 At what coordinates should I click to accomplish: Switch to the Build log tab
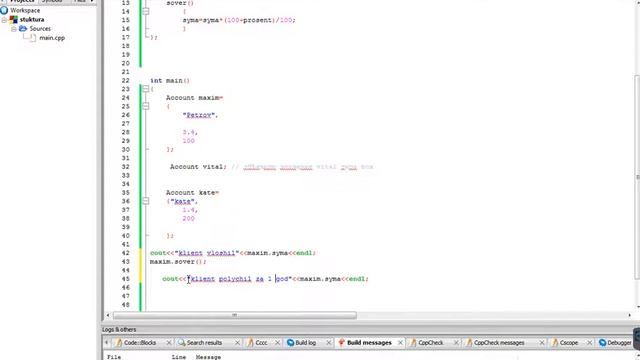[x=305, y=343]
